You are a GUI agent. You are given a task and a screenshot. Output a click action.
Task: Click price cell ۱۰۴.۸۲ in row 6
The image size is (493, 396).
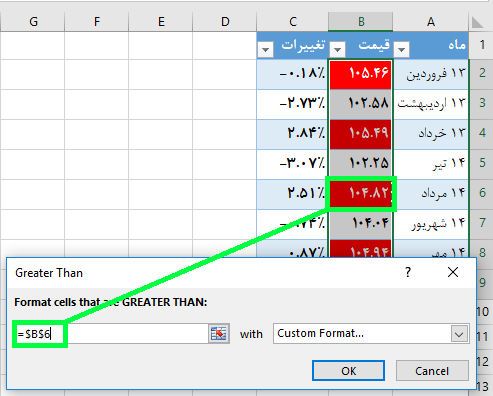coord(361,194)
